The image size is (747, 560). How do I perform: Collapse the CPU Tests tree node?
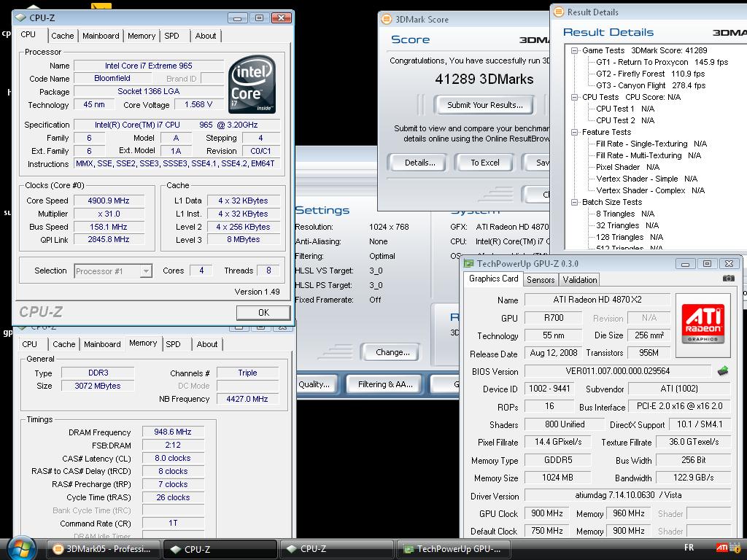575,97
